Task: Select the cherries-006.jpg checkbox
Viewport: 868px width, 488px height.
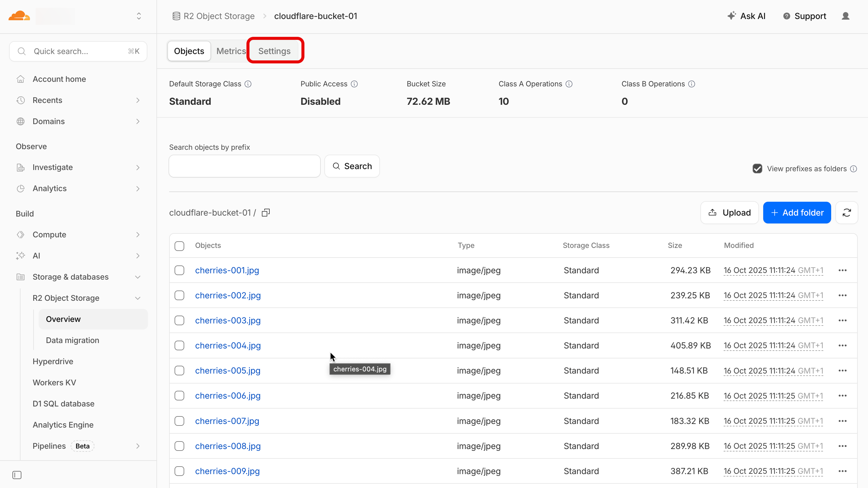Action: pyautogui.click(x=179, y=396)
